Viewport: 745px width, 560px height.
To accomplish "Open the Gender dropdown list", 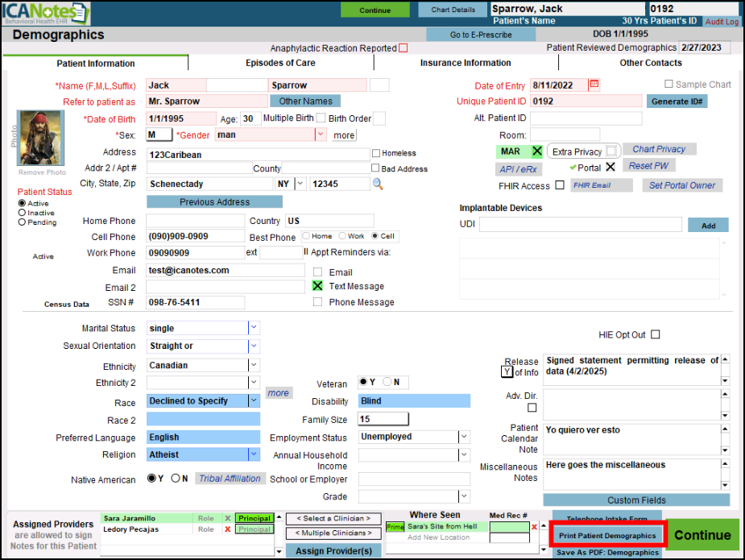I will coord(321,135).
